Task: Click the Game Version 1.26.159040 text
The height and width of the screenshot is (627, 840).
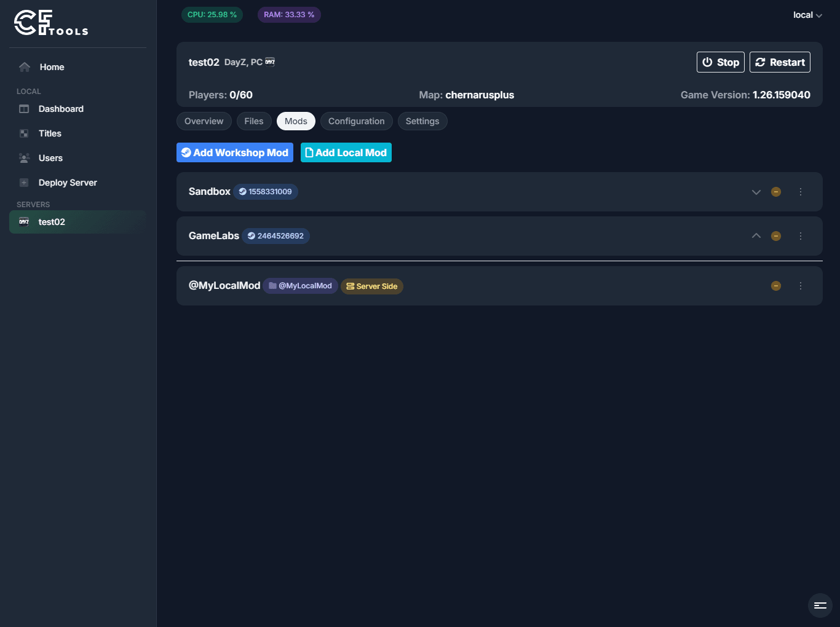Action: 745,95
